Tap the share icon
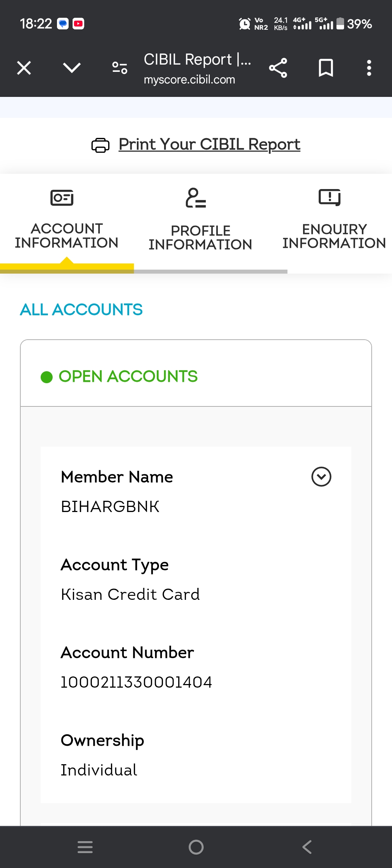Viewport: 392px width, 868px height. pos(278,68)
